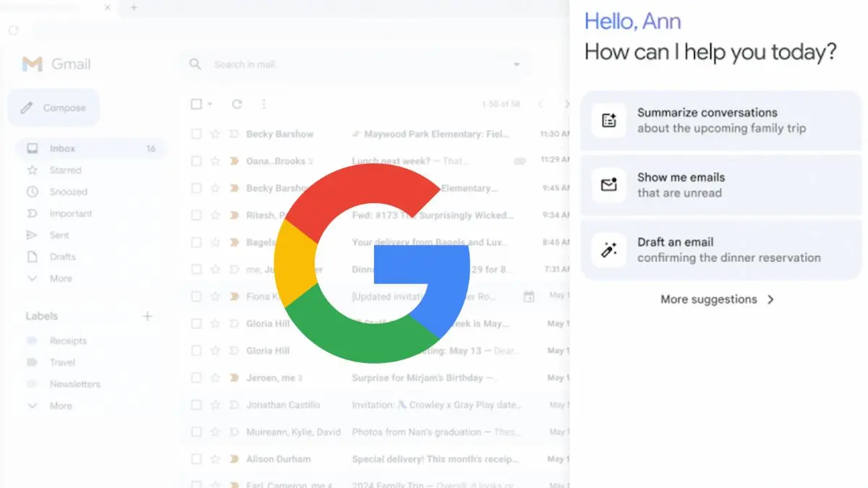This screenshot has height=488, width=868.
Task: Star the Alison Durham email
Action: tap(215, 459)
